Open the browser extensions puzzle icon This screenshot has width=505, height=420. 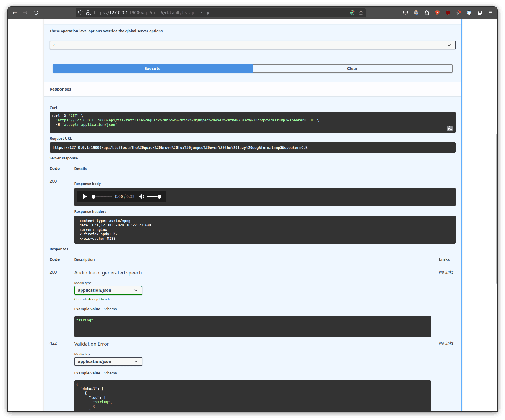(427, 13)
